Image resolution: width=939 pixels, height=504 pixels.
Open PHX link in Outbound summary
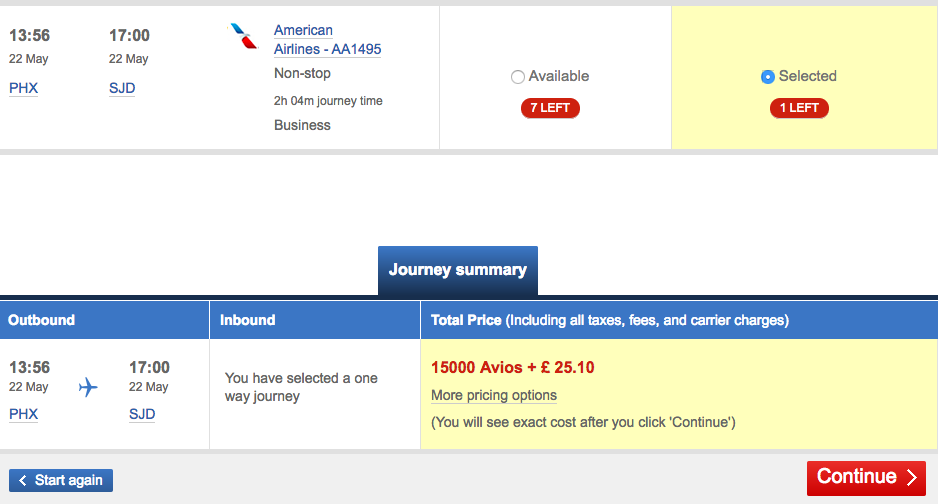[23, 414]
